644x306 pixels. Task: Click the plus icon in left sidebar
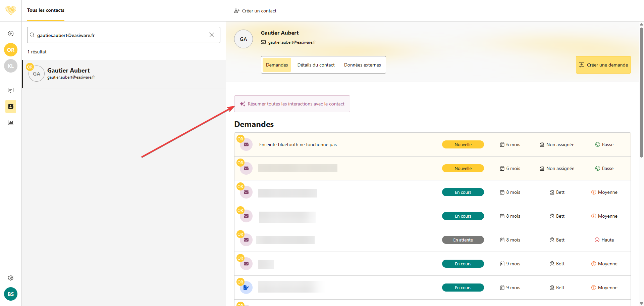click(11, 34)
